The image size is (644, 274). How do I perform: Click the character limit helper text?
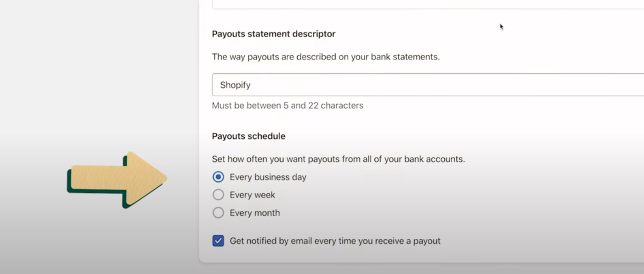tap(287, 105)
